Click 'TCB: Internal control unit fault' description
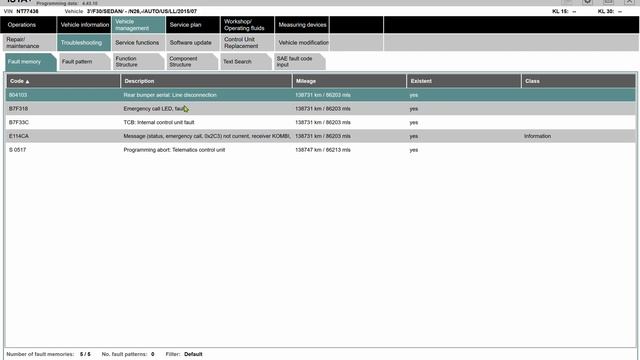640x360 pixels. [x=159, y=122]
